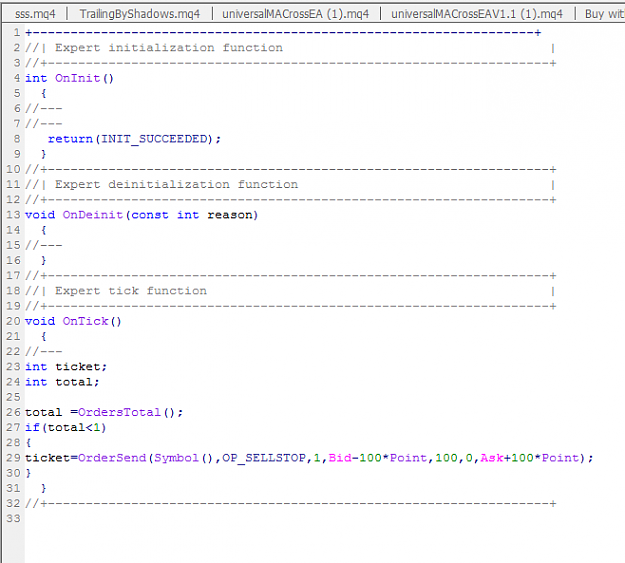
Task: Click line number 20 in the gutter
Action: point(13,321)
